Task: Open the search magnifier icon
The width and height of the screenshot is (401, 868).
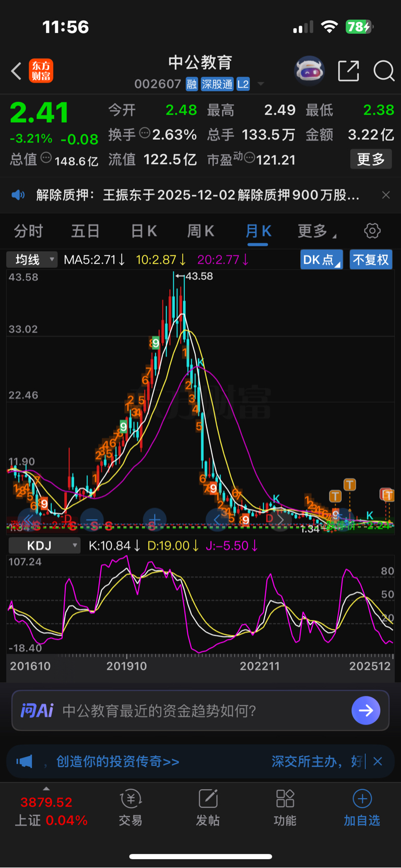Action: (384, 71)
